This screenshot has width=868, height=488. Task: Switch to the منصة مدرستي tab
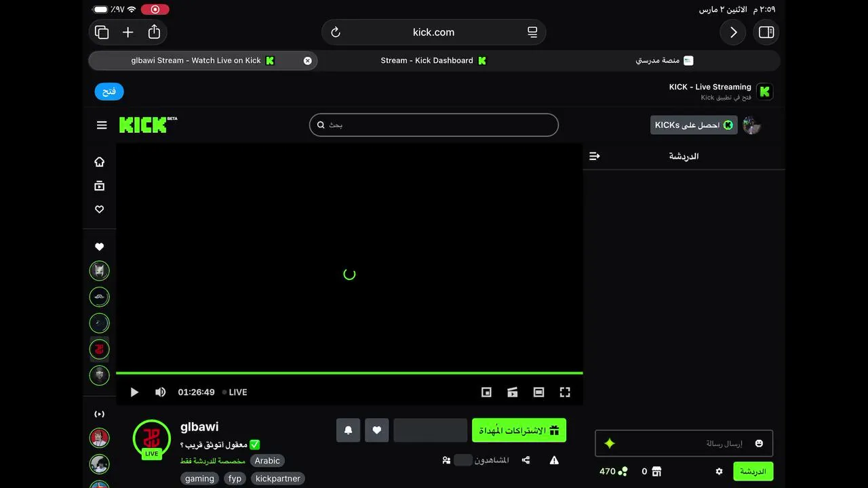click(x=665, y=60)
